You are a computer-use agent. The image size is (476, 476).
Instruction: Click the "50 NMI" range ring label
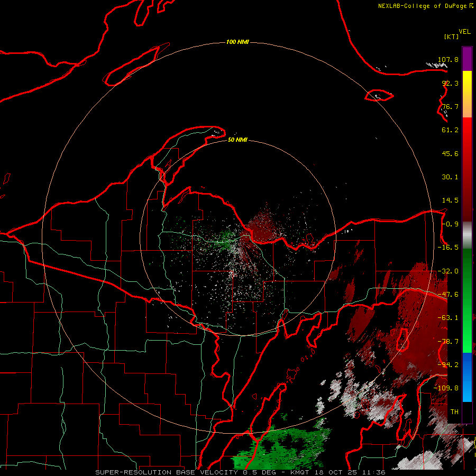[x=237, y=140]
